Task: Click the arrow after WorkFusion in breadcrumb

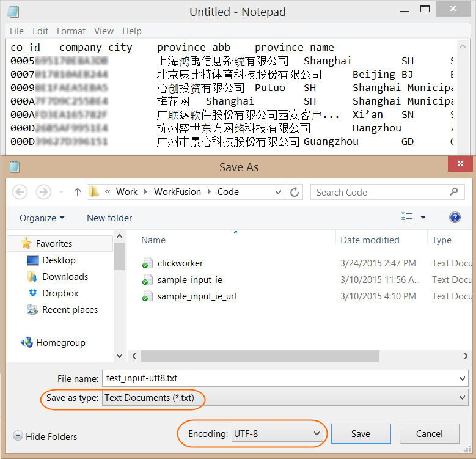Action: click(209, 192)
